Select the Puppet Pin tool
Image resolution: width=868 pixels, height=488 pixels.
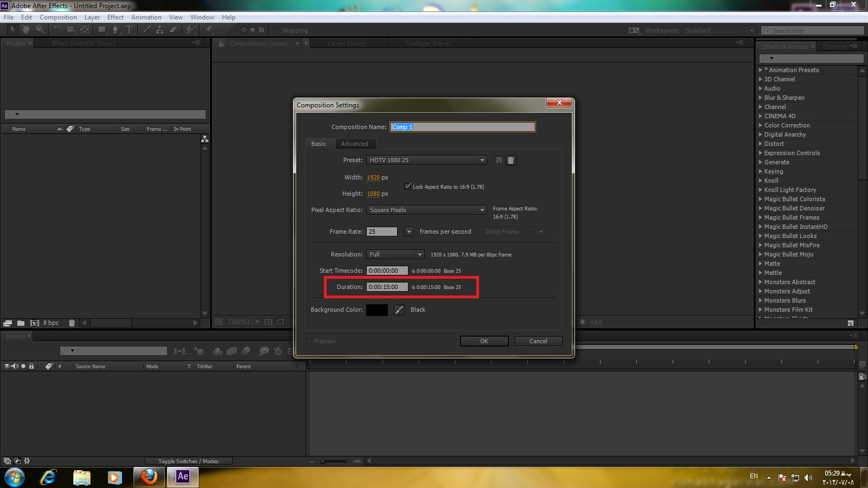pyautogui.click(x=208, y=30)
